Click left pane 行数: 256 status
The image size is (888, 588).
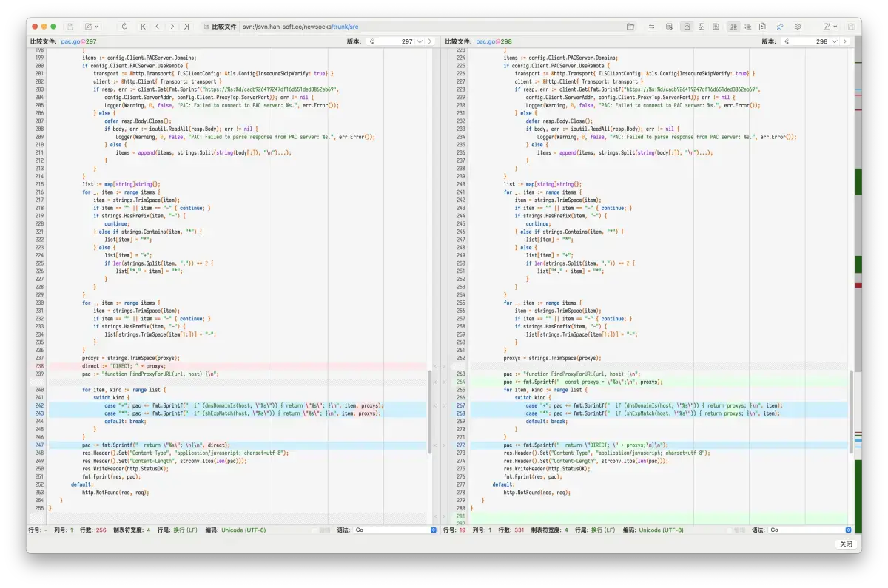pos(92,530)
